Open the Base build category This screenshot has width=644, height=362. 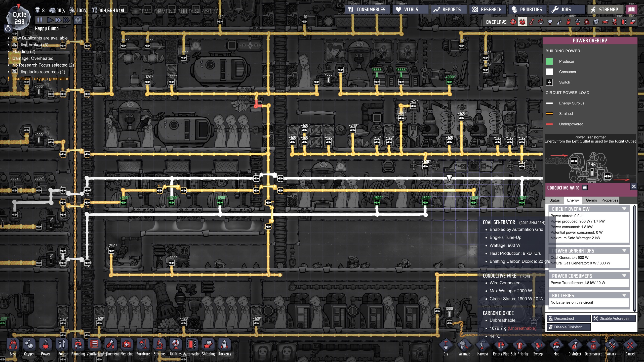tap(13, 347)
